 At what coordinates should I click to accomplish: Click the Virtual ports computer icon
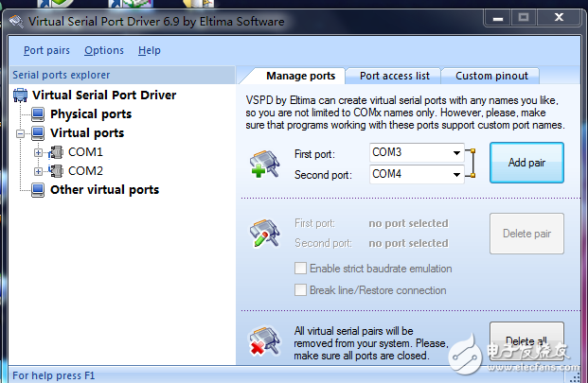pyautogui.click(x=38, y=133)
